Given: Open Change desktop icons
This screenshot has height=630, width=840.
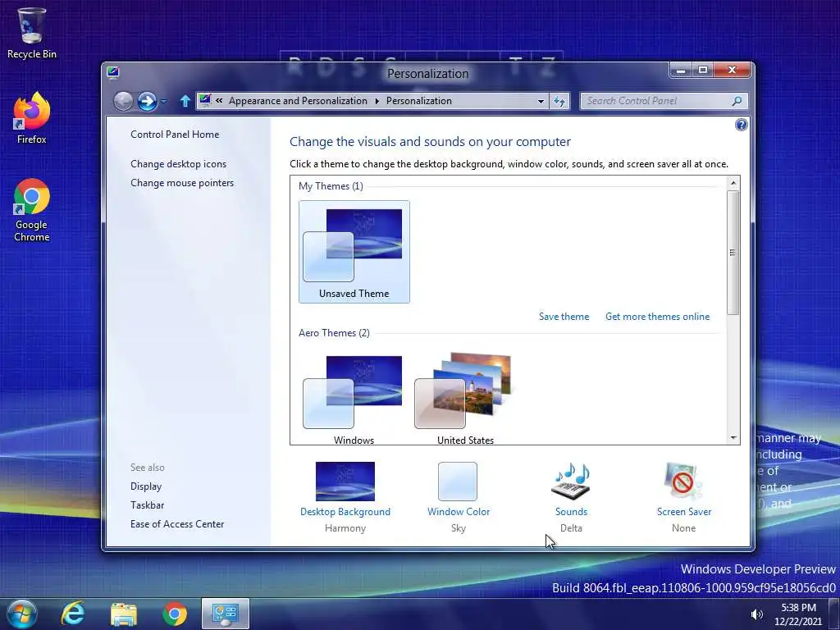Looking at the screenshot, I should click(178, 164).
